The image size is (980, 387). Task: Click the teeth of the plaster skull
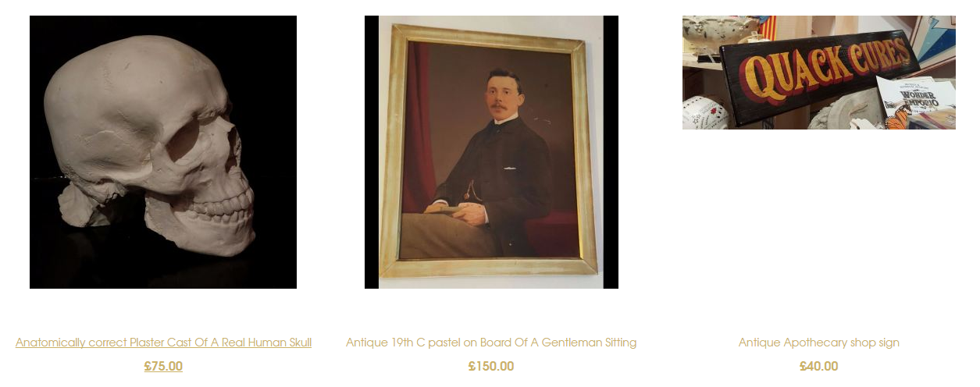click(223, 208)
